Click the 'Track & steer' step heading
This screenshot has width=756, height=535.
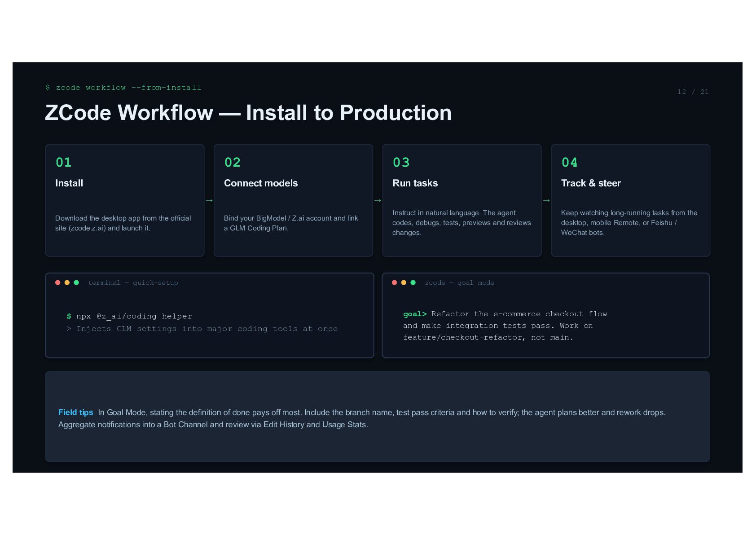coord(591,183)
